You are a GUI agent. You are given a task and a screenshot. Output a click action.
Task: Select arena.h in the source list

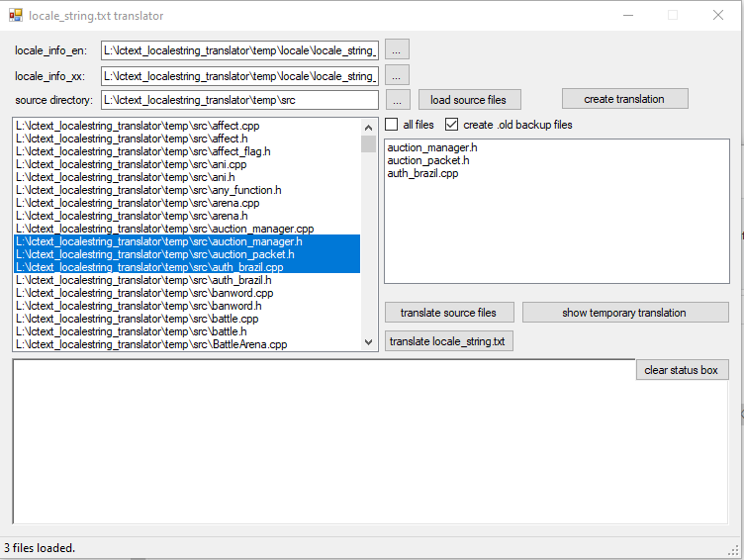[187, 216]
